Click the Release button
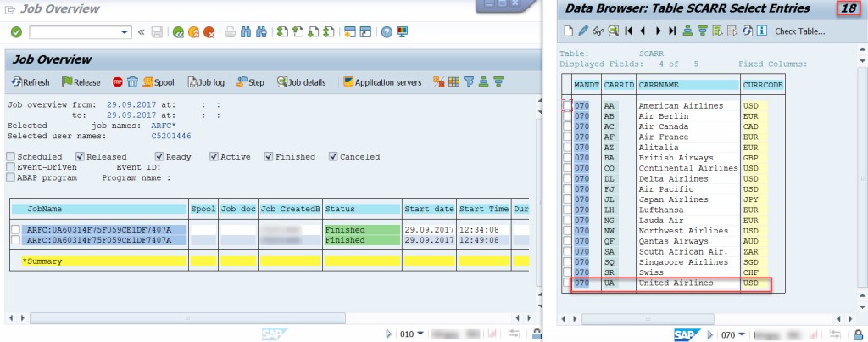This screenshot has height=342, width=868. click(81, 82)
